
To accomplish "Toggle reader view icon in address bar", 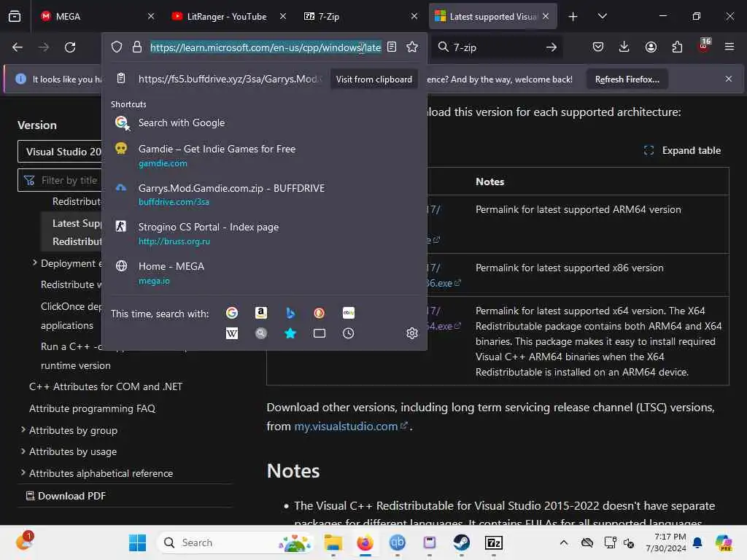I will point(392,47).
